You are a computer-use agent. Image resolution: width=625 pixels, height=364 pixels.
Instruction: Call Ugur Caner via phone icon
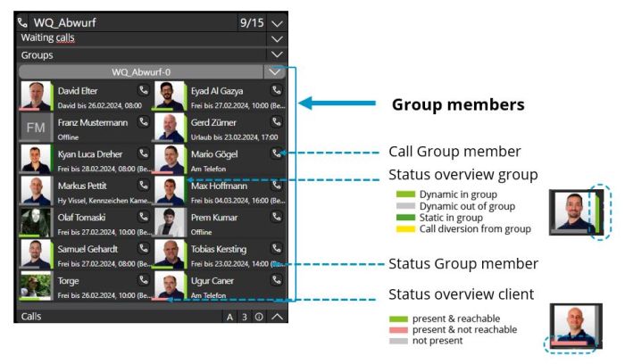pos(277,280)
